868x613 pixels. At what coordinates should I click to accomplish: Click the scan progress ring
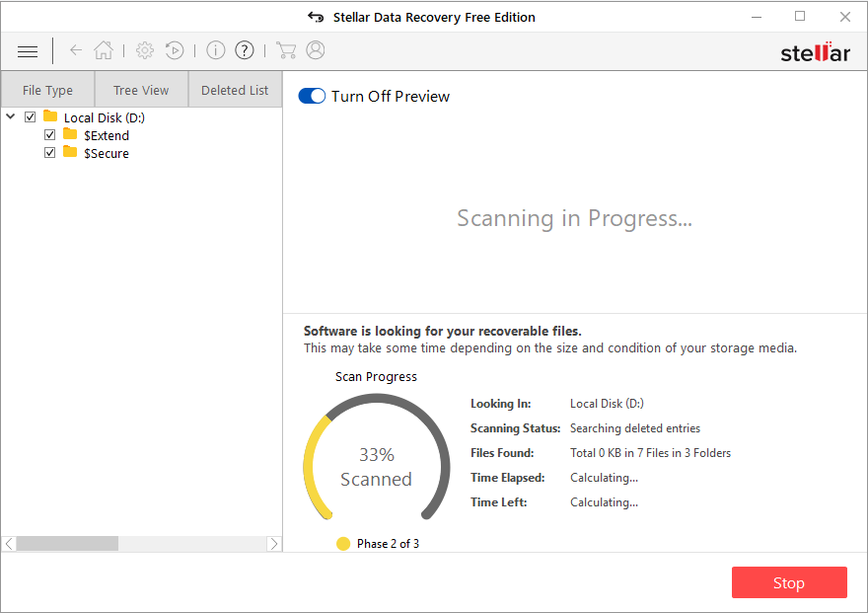tap(377, 457)
